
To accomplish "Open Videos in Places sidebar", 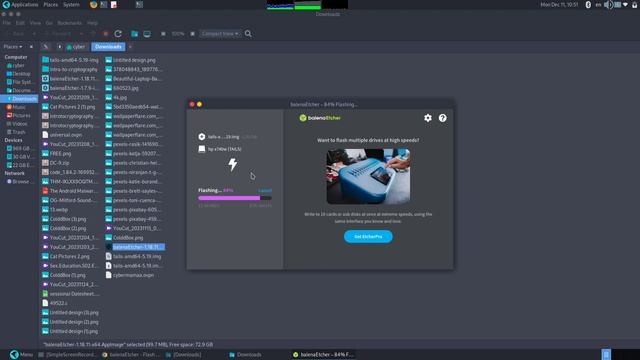I will click(x=17, y=124).
